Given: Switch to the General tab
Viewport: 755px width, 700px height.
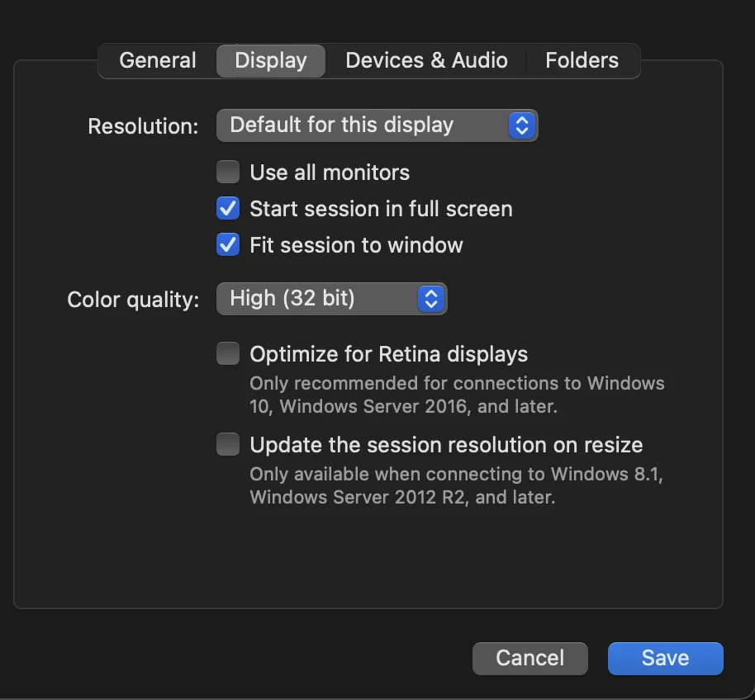Looking at the screenshot, I should point(158,60).
